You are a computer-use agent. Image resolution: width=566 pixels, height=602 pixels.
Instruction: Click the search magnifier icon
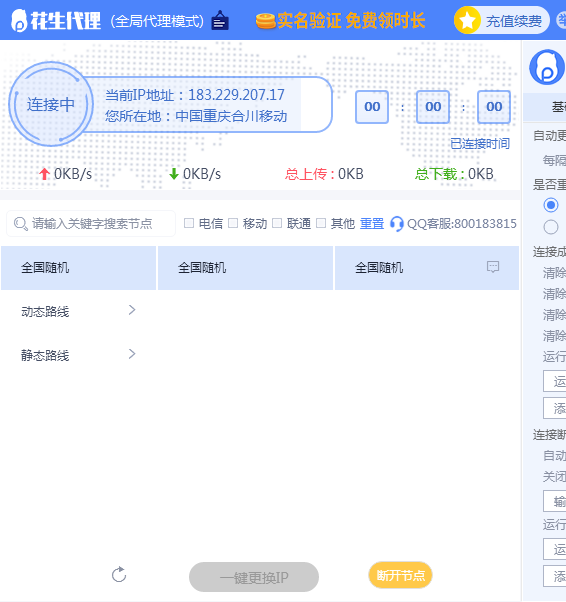20,223
